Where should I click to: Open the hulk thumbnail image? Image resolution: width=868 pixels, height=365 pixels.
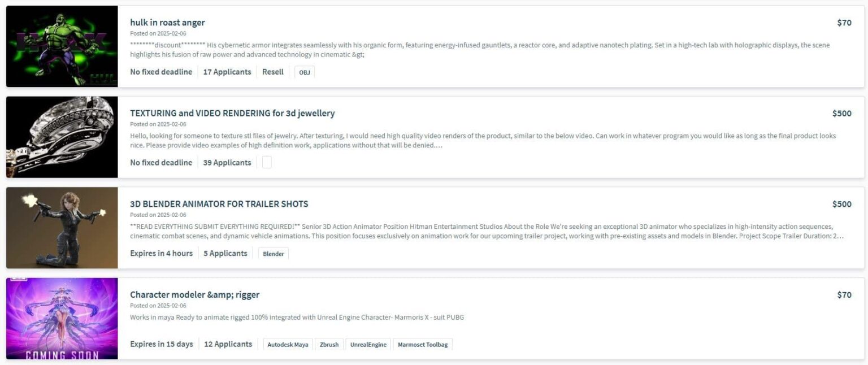point(62,46)
